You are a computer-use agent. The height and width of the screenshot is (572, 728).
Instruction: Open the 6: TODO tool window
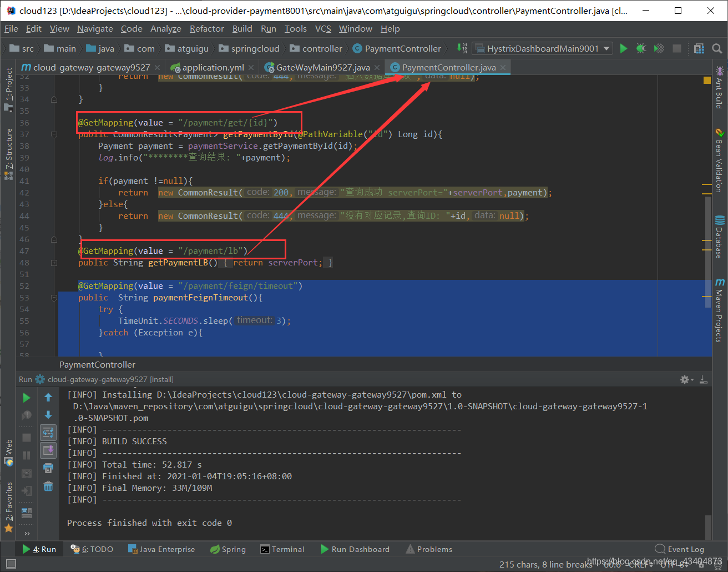point(92,549)
